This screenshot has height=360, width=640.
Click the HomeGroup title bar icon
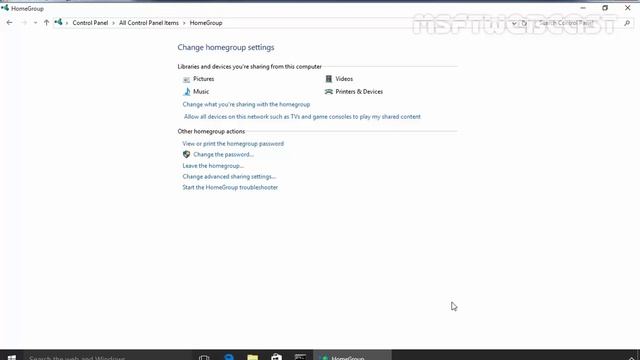[5, 8]
